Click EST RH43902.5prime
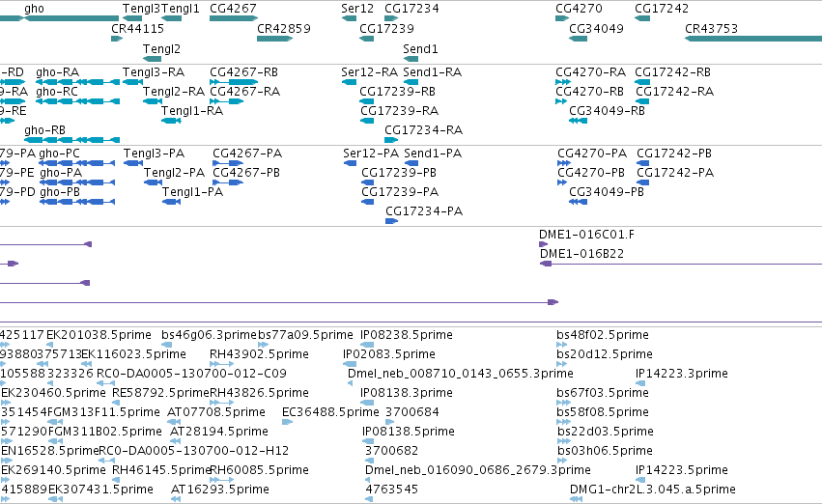This screenshot has height=504, width=822. point(259,354)
